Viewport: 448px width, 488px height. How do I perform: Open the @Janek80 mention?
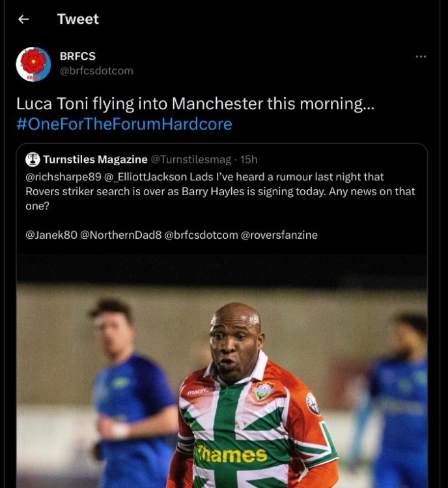pyautogui.click(x=50, y=235)
